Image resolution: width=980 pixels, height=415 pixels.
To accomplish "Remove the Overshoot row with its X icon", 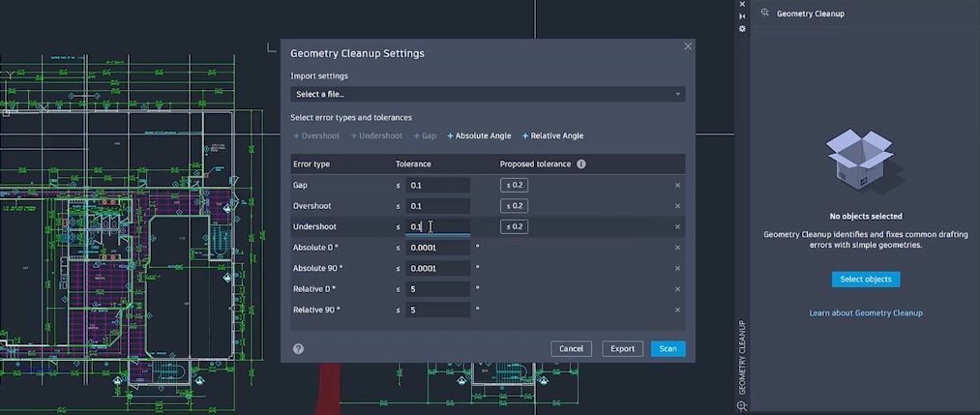I will (677, 206).
